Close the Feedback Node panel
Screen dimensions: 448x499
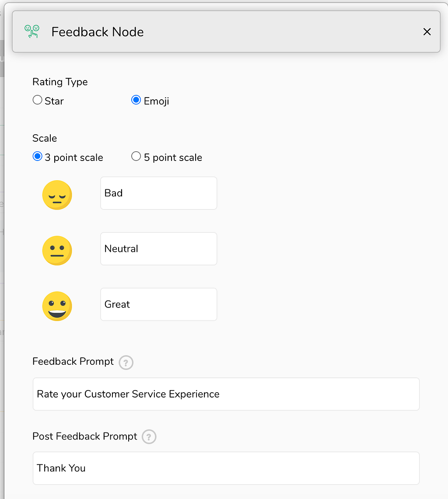(427, 31)
